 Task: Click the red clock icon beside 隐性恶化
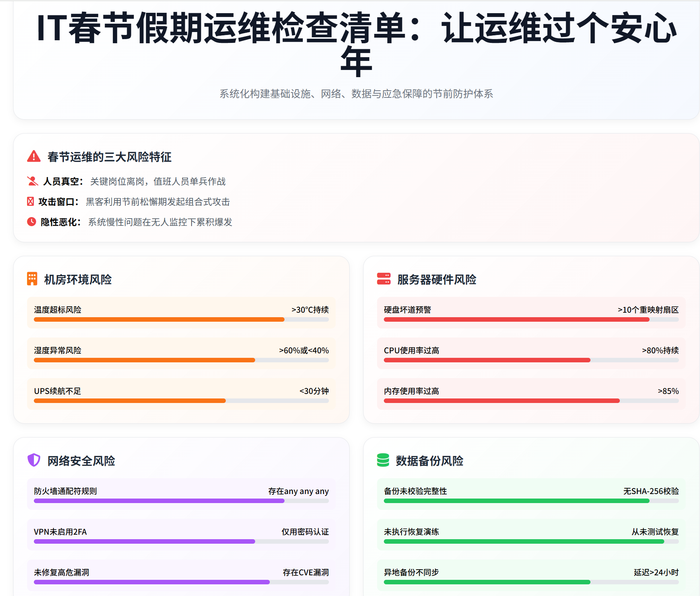pos(32,222)
